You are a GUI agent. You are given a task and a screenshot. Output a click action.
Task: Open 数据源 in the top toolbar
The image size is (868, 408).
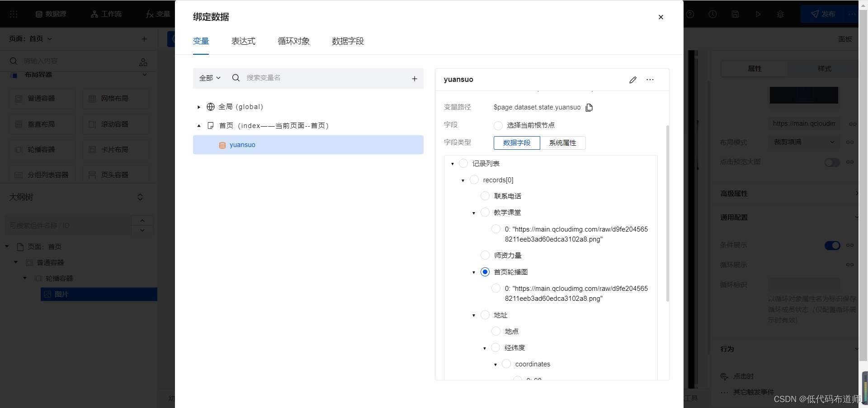(51, 14)
